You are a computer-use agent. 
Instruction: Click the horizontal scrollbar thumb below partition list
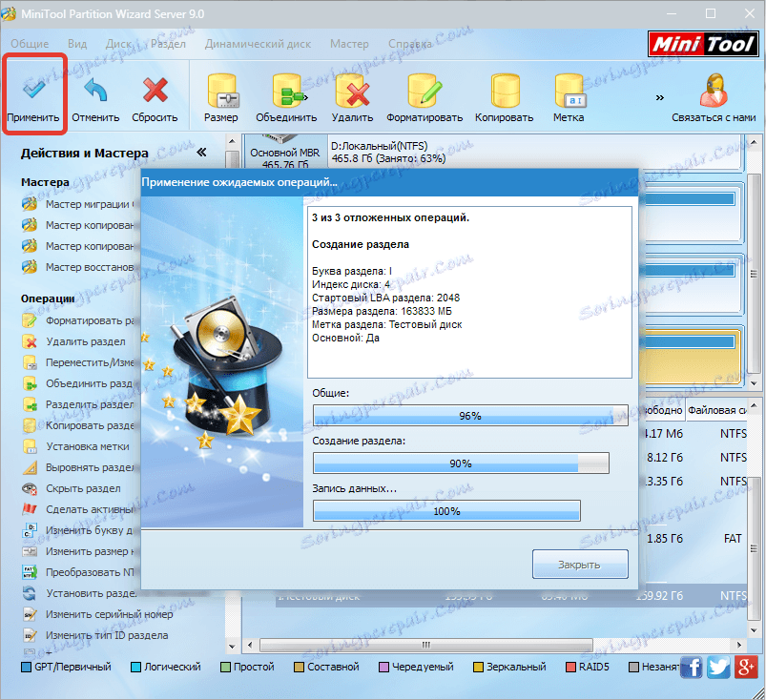426,645
